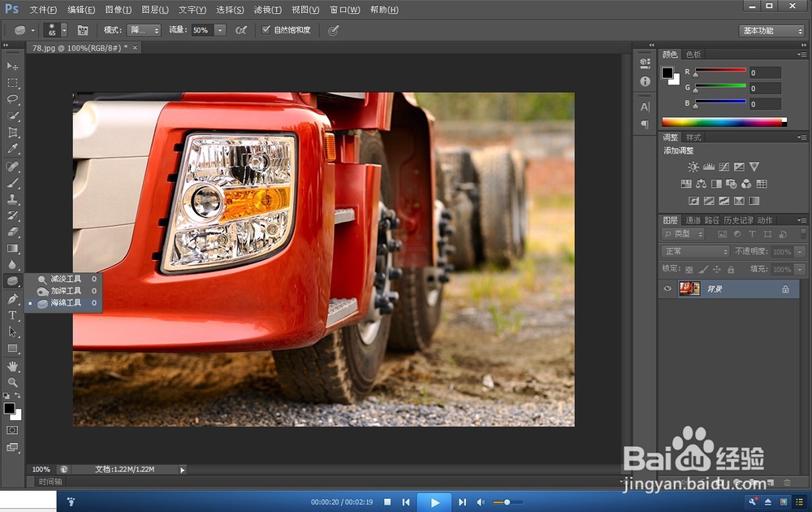Open the 正常 blend mode dropdown
The width and height of the screenshot is (812, 512).
[695, 251]
